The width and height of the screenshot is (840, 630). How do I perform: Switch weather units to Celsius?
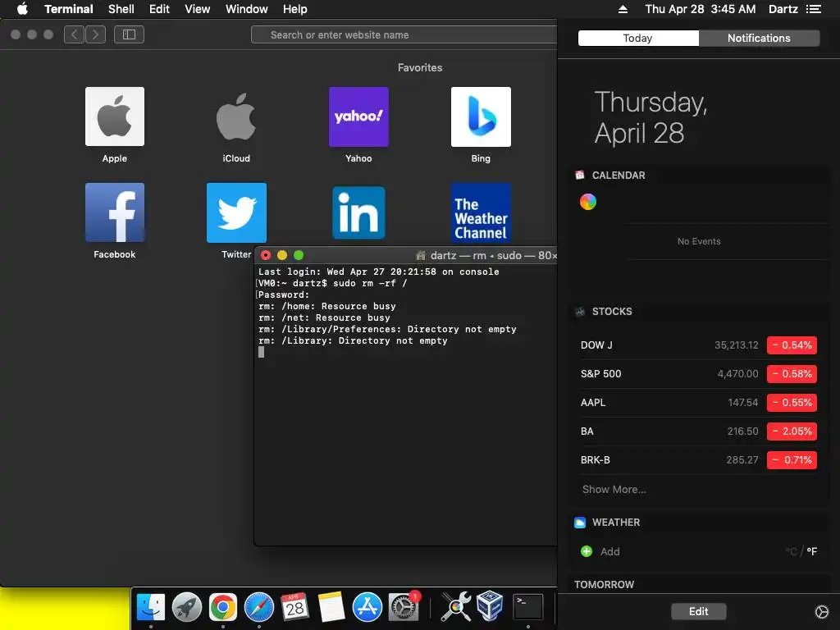pyautogui.click(x=792, y=551)
